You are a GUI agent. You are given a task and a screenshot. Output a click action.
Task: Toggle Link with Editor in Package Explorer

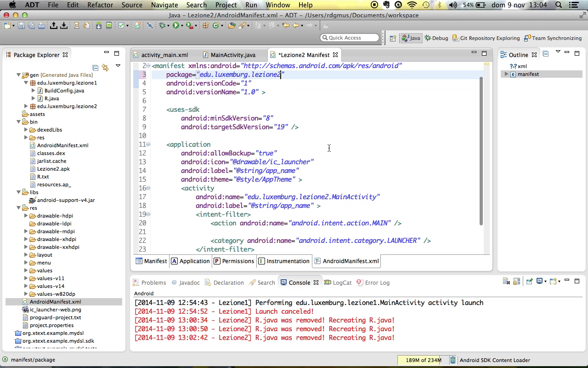105,68
